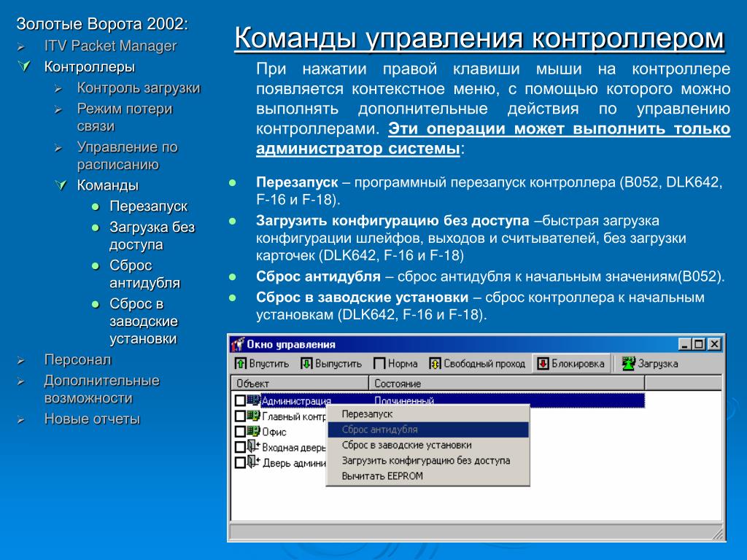
Task: Open the Новые отчеты sidebar section
Action: coord(92,419)
